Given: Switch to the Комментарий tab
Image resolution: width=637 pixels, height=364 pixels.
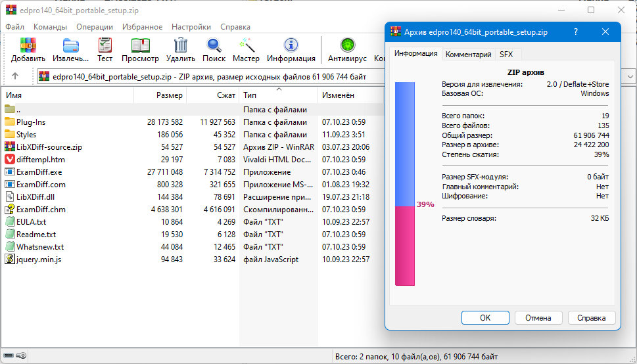Looking at the screenshot, I should click(469, 55).
